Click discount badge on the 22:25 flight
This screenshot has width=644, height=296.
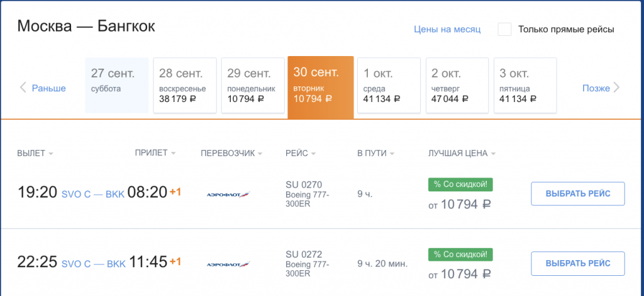point(460,254)
